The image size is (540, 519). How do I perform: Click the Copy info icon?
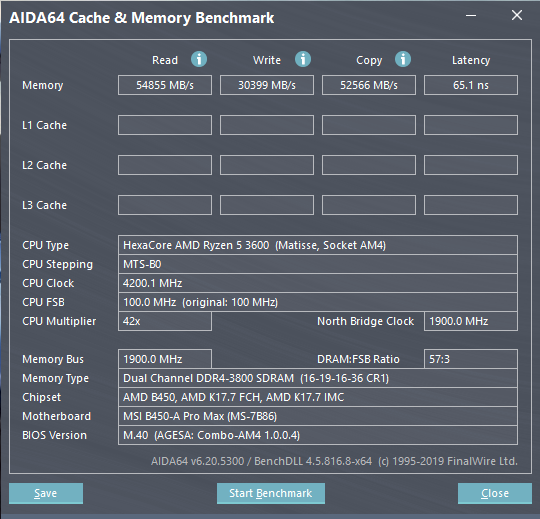(403, 59)
